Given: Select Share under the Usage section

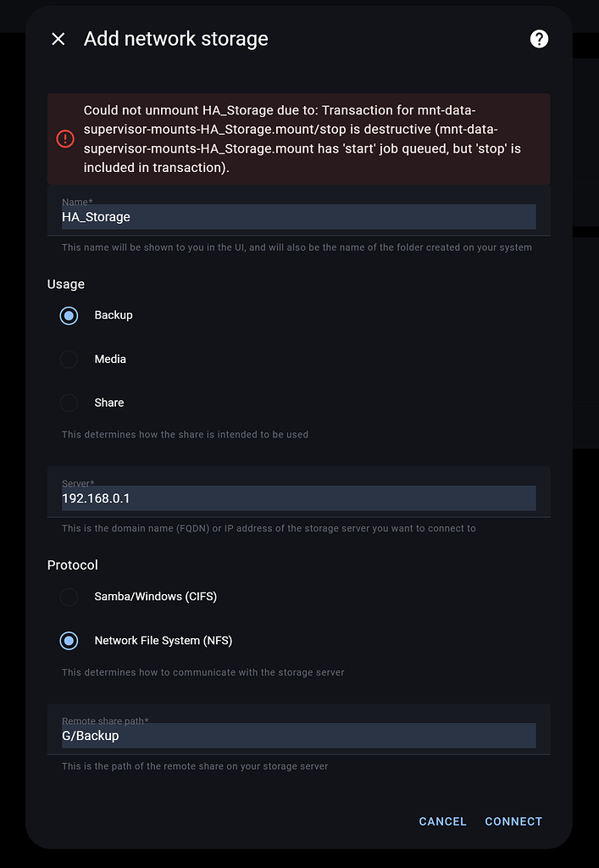Looking at the screenshot, I should [69, 403].
